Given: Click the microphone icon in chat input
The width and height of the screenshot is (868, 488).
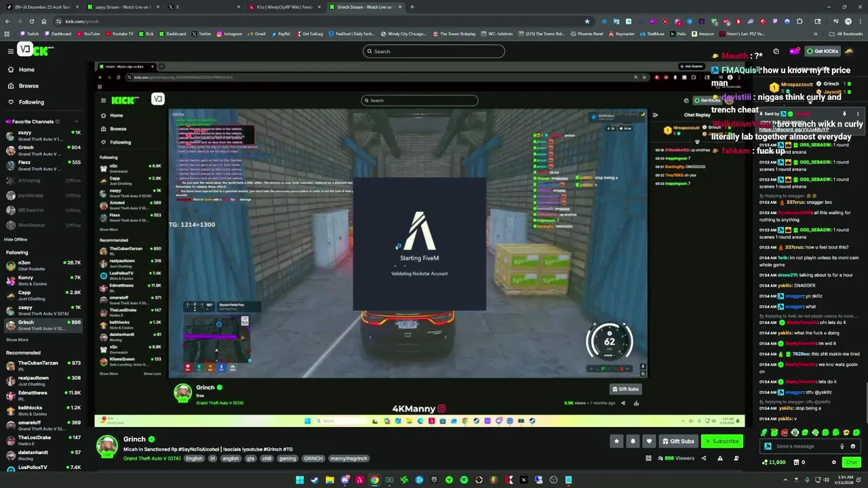Looking at the screenshot, I should point(842,446).
